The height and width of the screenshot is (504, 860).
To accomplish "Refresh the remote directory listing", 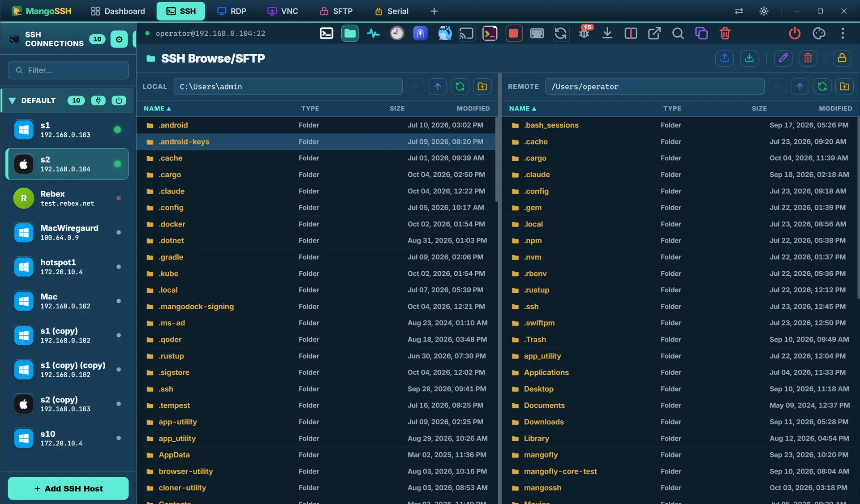I will pyautogui.click(x=822, y=86).
